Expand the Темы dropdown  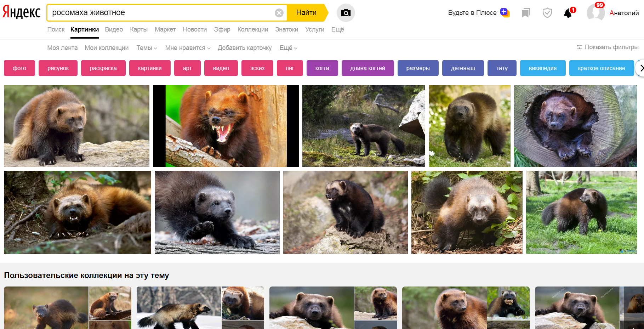(x=147, y=48)
